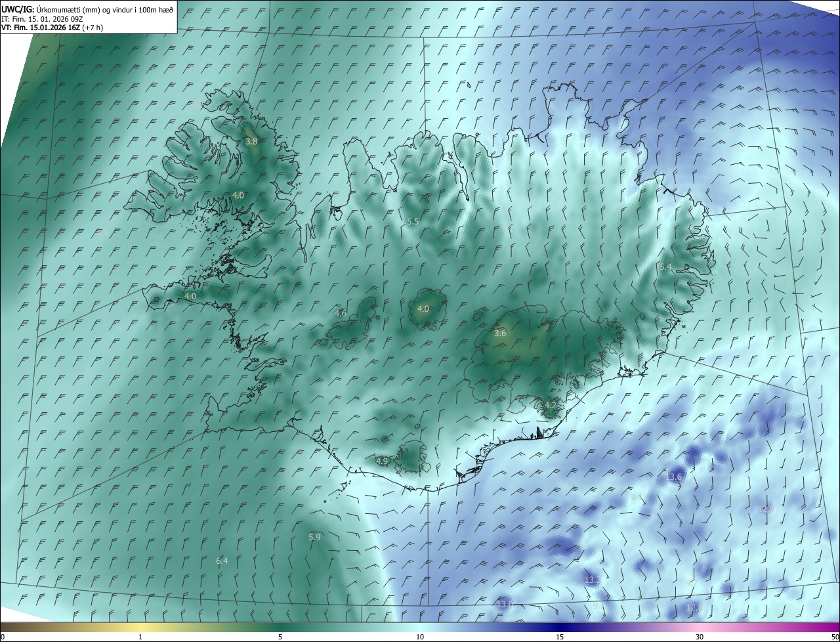This screenshot has width=840, height=642.
Task: Select the VT: Fim. 15.01.2026 16Z (+7 h) line
Action: coord(52,28)
